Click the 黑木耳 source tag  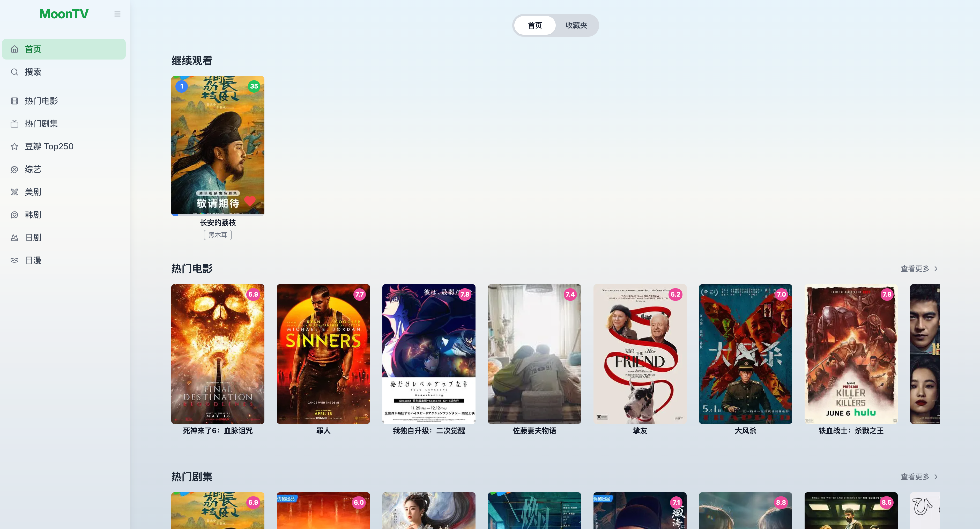coord(218,235)
